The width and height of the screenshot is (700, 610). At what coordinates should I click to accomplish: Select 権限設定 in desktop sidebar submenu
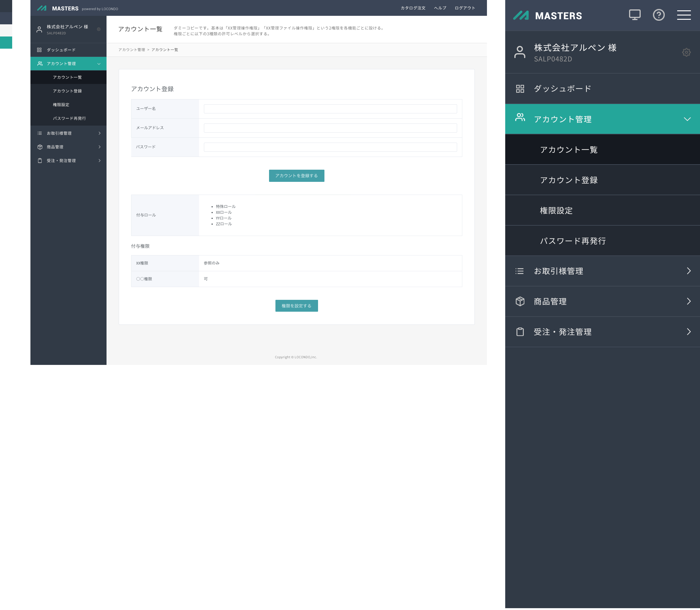click(x=61, y=105)
